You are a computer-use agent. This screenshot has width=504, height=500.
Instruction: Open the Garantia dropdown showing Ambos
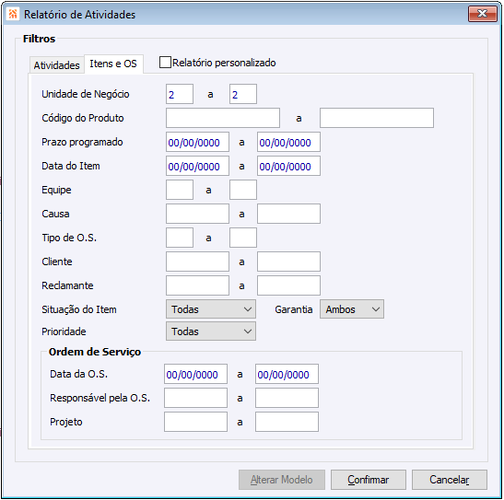352,309
